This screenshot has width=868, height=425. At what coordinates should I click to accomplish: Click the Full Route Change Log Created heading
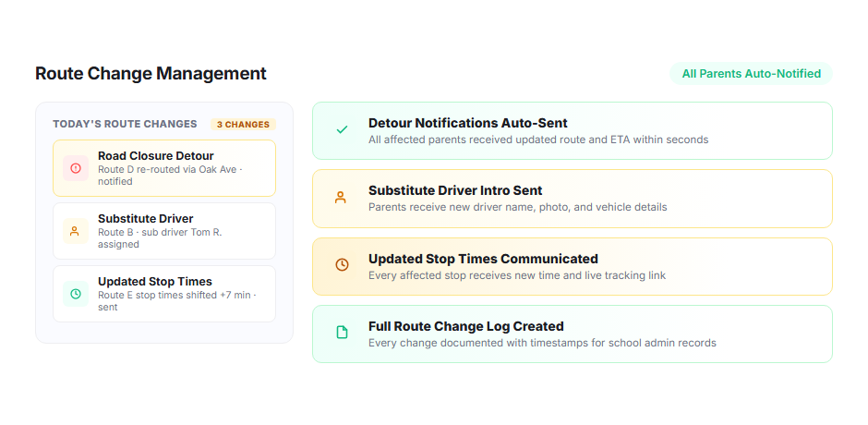coord(466,326)
